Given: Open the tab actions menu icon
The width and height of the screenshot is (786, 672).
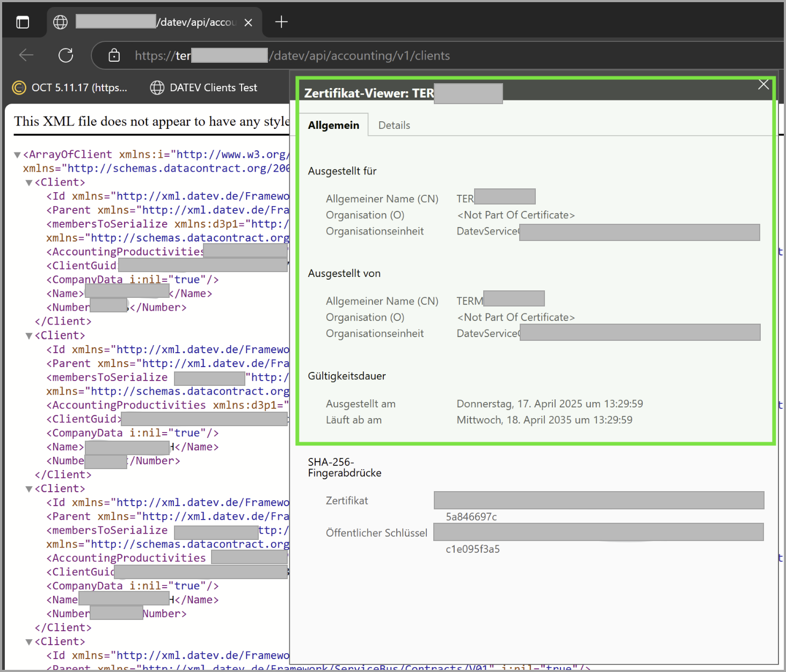Looking at the screenshot, I should tap(23, 23).
